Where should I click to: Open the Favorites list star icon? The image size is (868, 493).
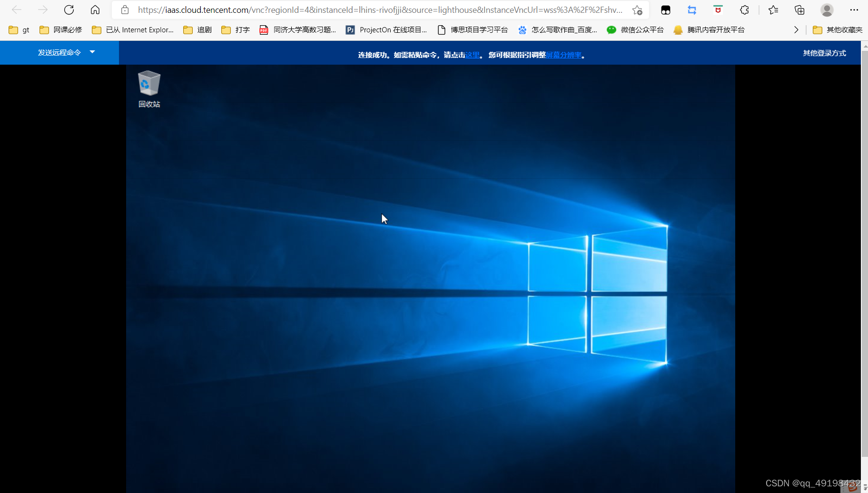(x=773, y=10)
